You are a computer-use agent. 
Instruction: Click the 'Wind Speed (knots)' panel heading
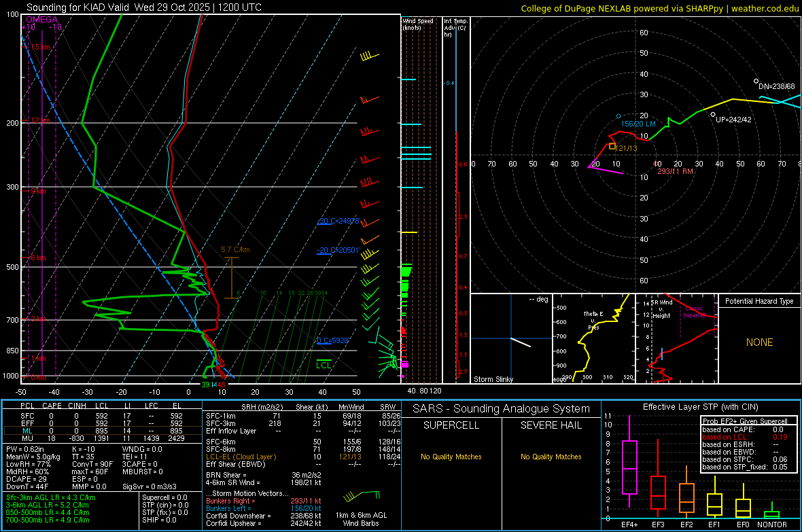coord(417,24)
